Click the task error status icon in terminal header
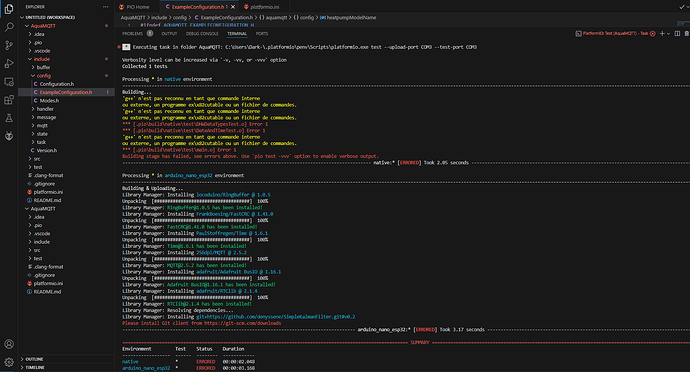The height and width of the screenshot is (372, 690). coord(653,33)
